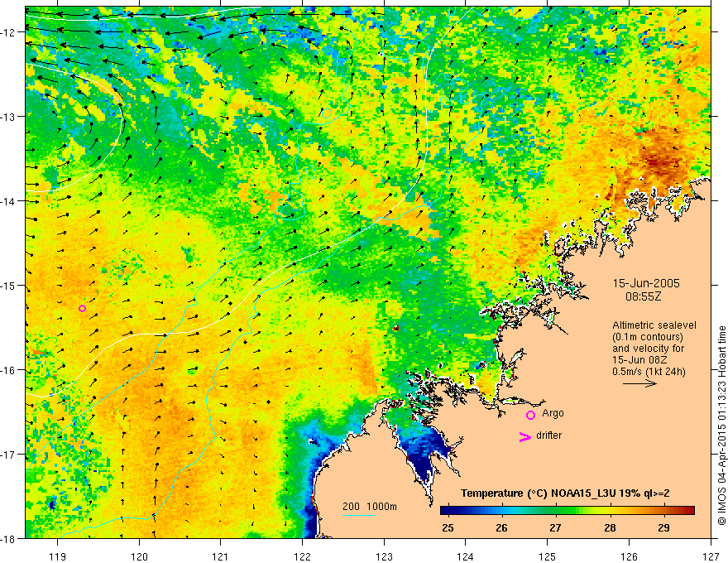This screenshot has width=728, height=563.
Task: Click the longitude axis label '121'
Action: 221,556
